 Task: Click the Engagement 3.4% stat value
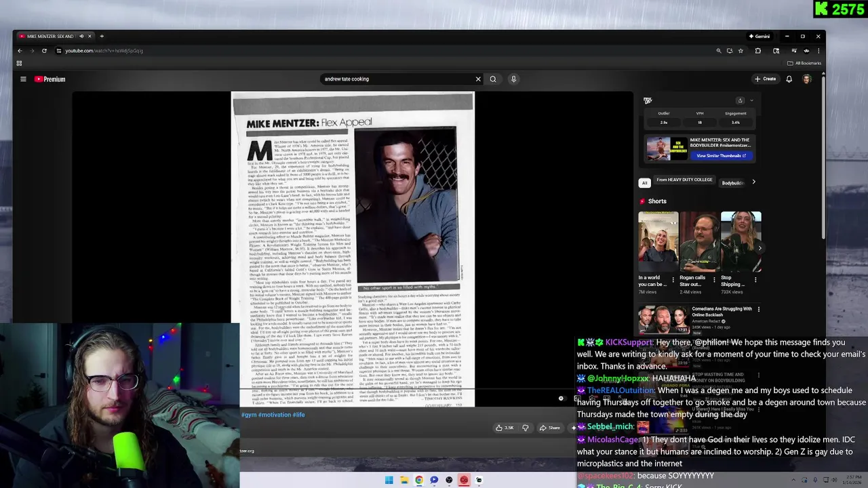736,123
